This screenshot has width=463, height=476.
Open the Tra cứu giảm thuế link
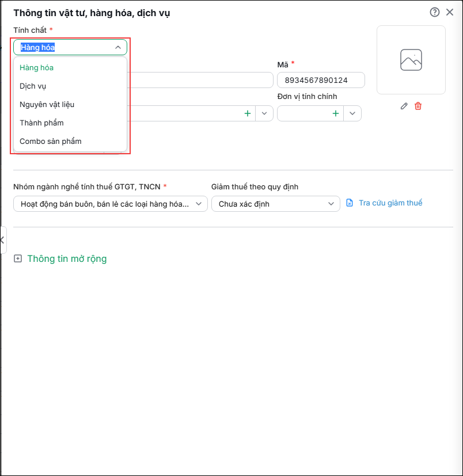(x=390, y=203)
